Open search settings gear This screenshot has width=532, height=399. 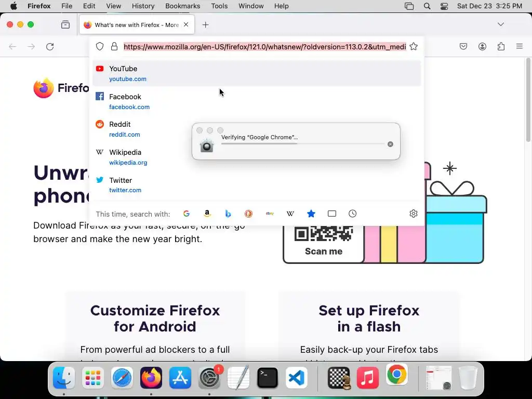click(413, 214)
